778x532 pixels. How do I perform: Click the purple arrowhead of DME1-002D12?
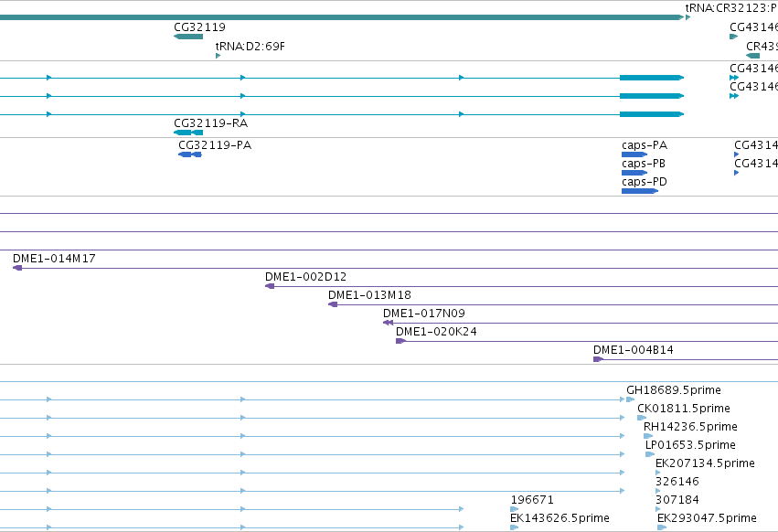(x=270, y=286)
